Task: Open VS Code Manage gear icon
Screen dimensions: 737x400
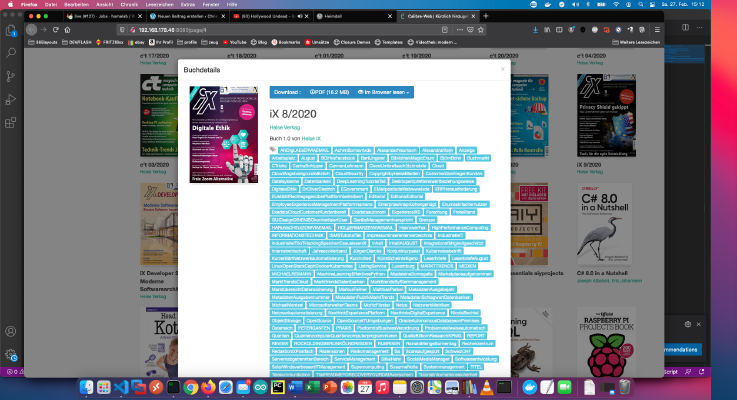Action: [10, 355]
